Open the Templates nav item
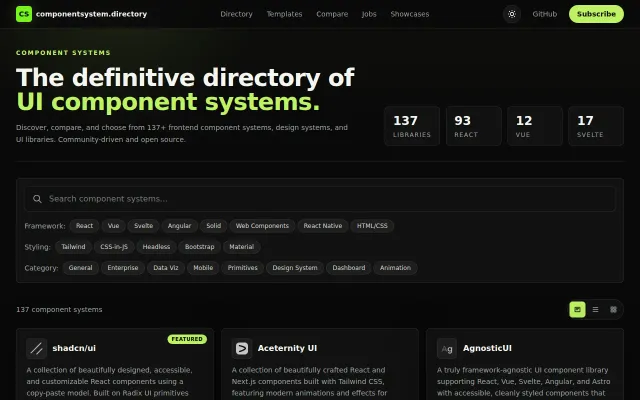640x400 pixels. click(284, 14)
